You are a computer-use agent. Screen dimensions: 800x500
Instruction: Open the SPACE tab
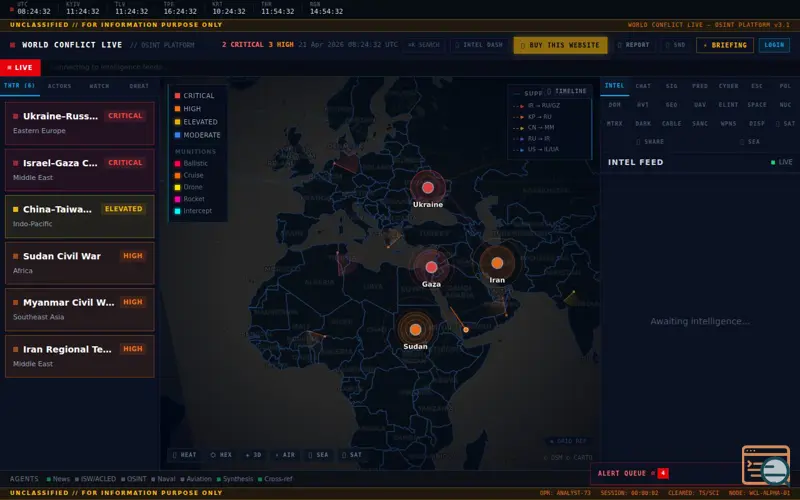(x=757, y=105)
